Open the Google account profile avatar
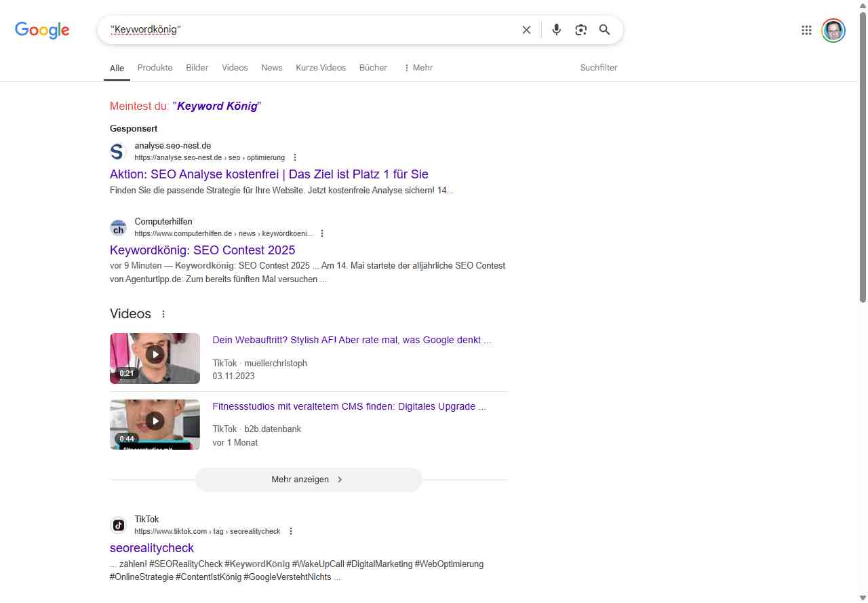Image resolution: width=868 pixels, height=603 pixels. [833, 31]
